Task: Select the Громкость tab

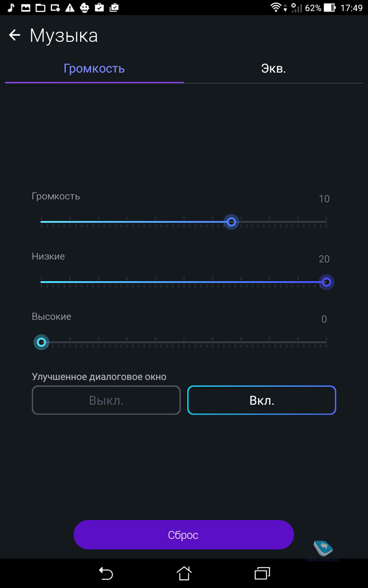Action: (94, 68)
